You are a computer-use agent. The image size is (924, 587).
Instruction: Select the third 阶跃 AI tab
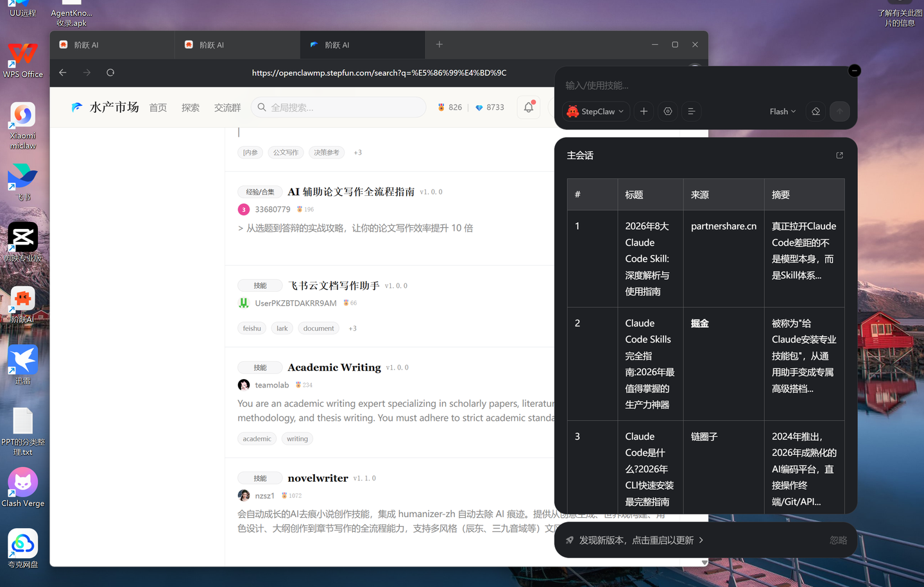[363, 45]
